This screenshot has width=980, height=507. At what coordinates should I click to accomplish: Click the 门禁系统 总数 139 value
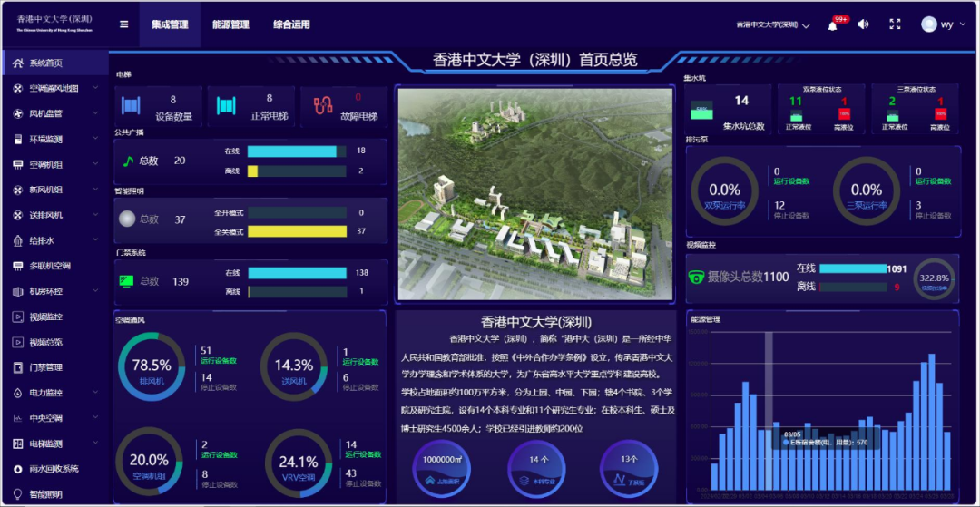[180, 281]
